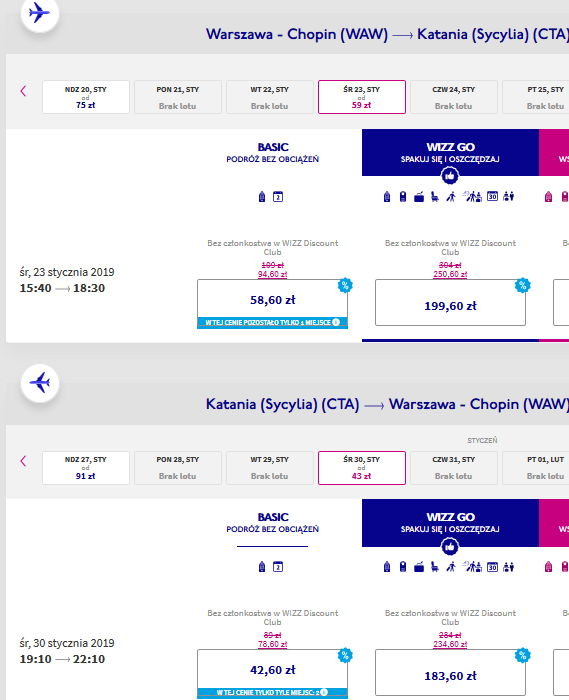Select outbound date ŚR 23, STY 59 zł

tap(361, 97)
